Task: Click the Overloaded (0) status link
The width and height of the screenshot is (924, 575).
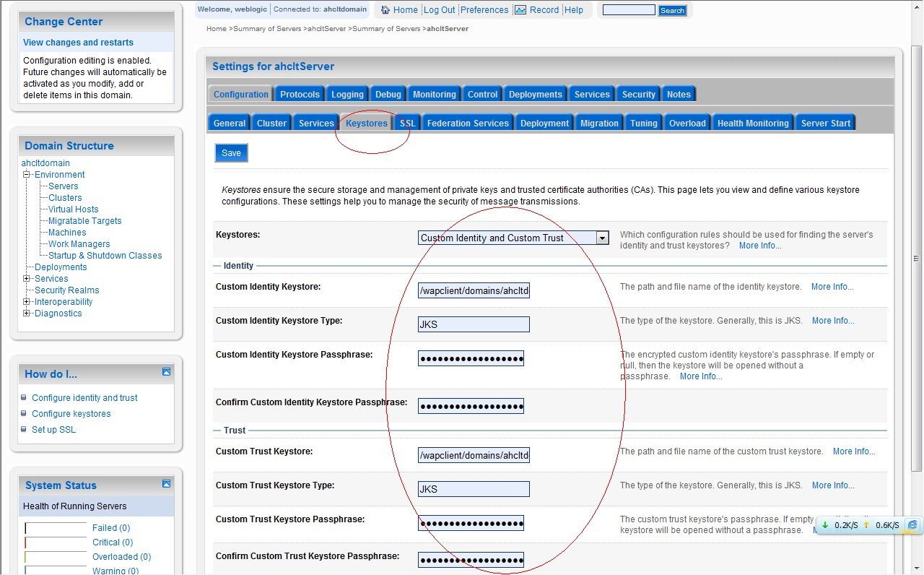Action: 122,557
